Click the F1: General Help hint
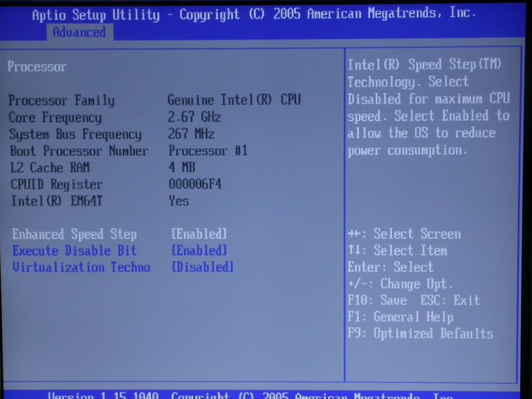Image resolution: width=532 pixels, height=399 pixels. [401, 317]
